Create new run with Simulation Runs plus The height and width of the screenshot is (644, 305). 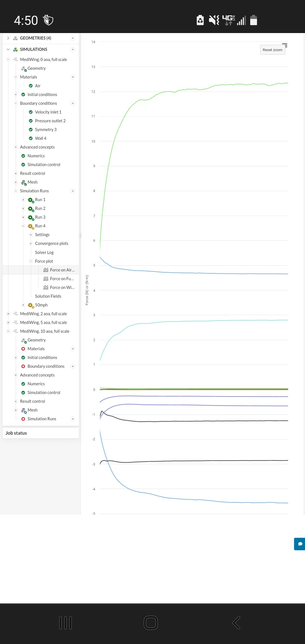pyautogui.click(x=73, y=191)
